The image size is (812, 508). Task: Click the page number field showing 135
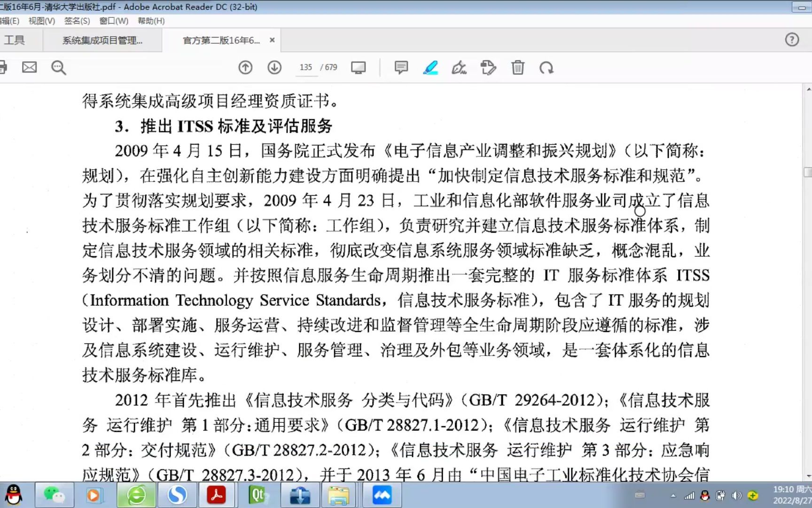tap(306, 67)
